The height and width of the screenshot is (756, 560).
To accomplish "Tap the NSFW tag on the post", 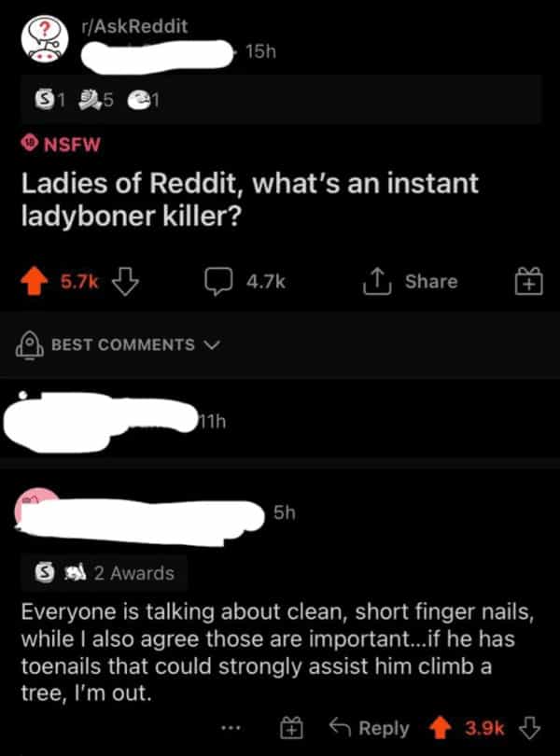I will coord(61,144).
